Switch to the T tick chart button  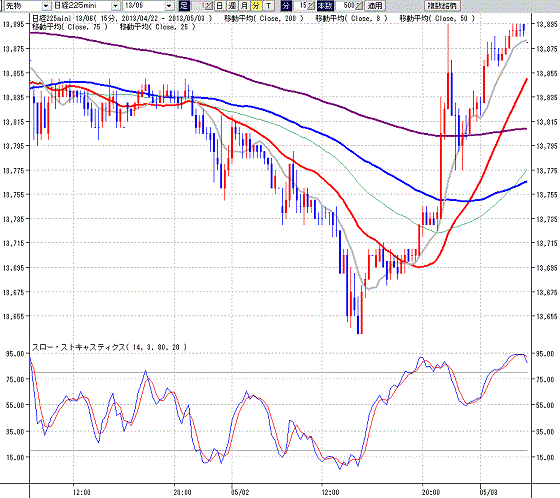[268, 6]
